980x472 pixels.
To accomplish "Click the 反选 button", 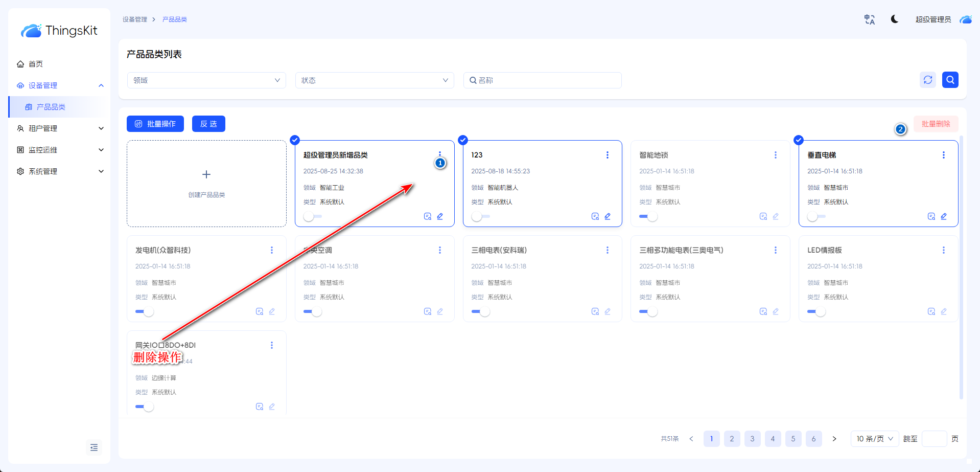I will coord(208,124).
